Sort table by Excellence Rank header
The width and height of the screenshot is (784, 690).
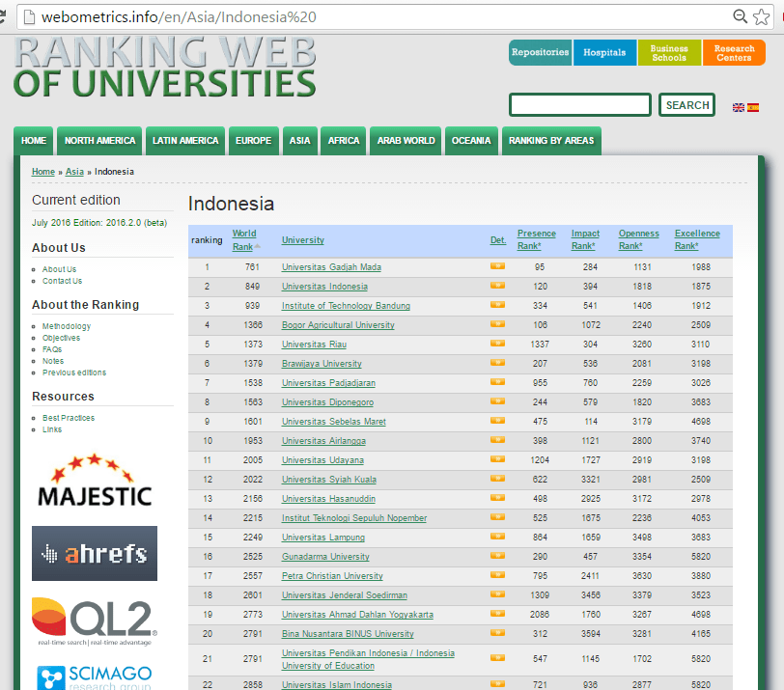(697, 240)
